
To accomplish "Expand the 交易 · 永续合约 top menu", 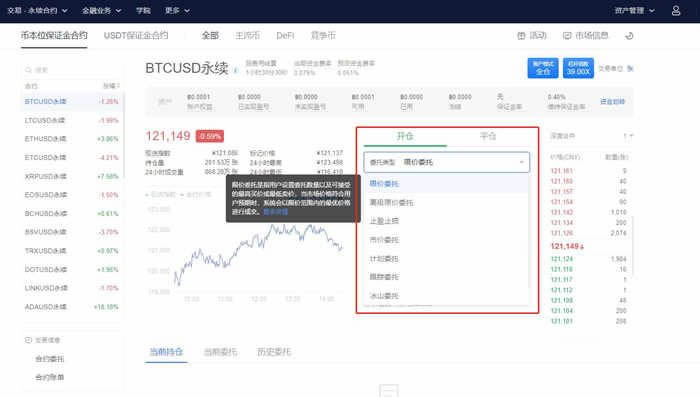I will (x=38, y=10).
